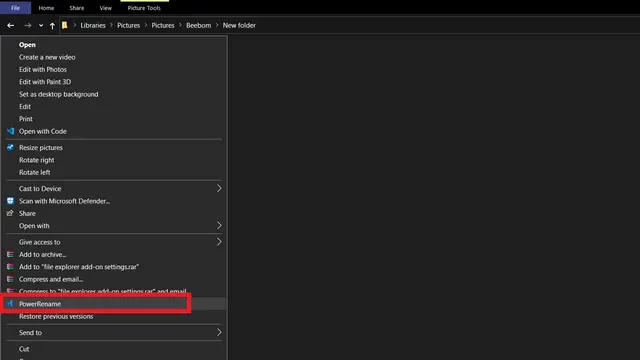Viewport: 640px width, 360px height.
Task: Open the recent locations dropdown arrow
Action: point(41,25)
